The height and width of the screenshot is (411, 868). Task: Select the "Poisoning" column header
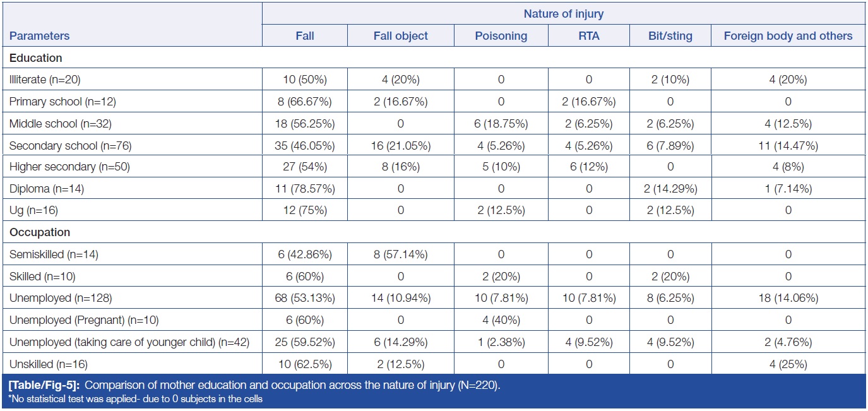coord(501,36)
